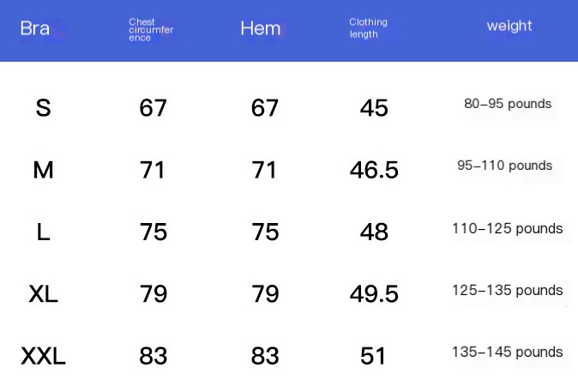Click the 135-145 pounds weight cell
This screenshot has width=578, height=392.
(x=507, y=352)
